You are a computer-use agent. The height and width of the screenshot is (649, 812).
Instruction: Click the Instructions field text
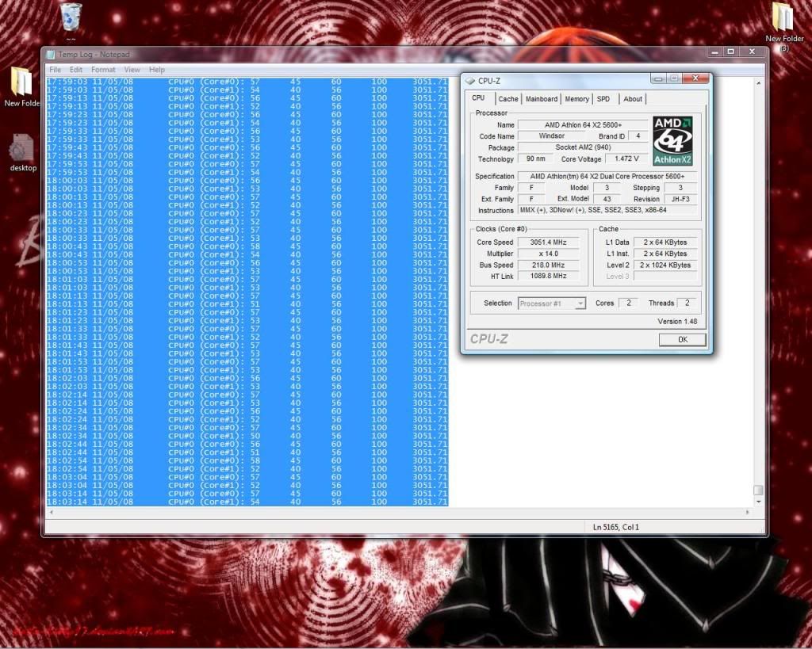[607, 210]
